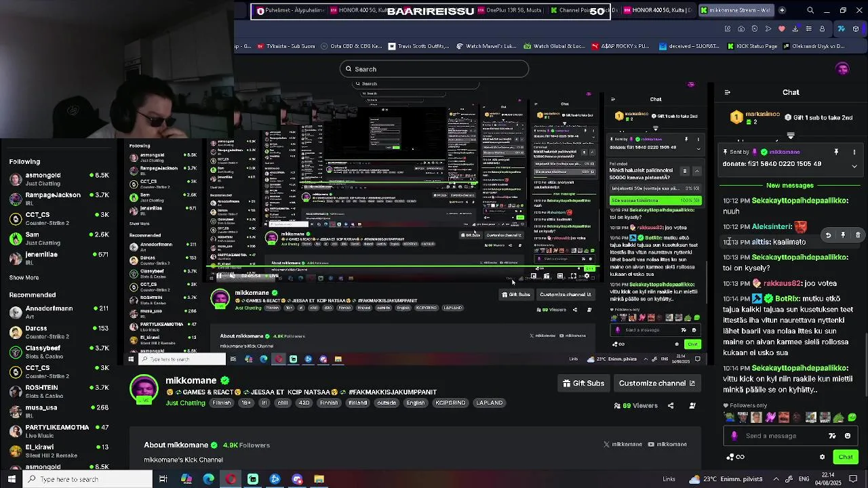The image size is (868, 488).
Task: Open RampageJackson in Following list
Action: (58, 199)
